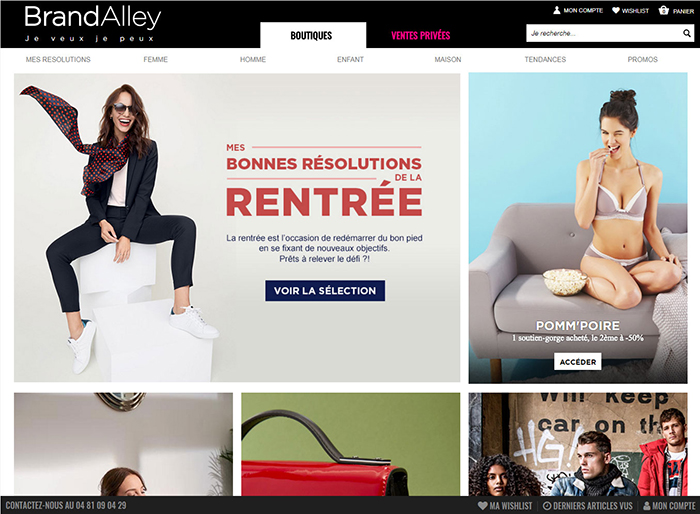Open Mon Compte person icon in header
Viewport: 700px width, 514px height.
click(557, 10)
